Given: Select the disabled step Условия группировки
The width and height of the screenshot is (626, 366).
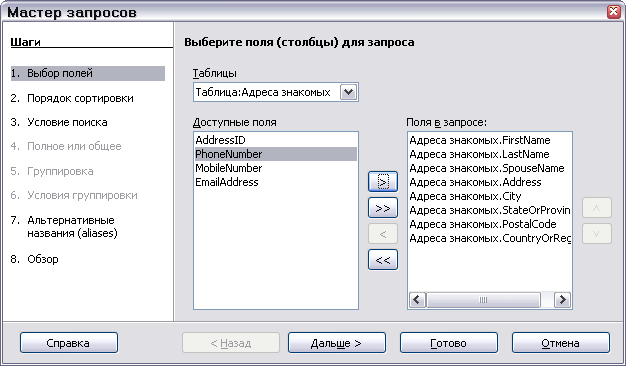Looking at the screenshot, I should pos(74,195).
